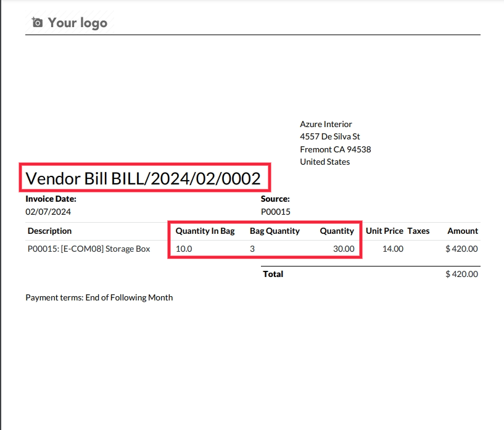
Task: Click the 'Amount' column header
Action: (x=463, y=231)
